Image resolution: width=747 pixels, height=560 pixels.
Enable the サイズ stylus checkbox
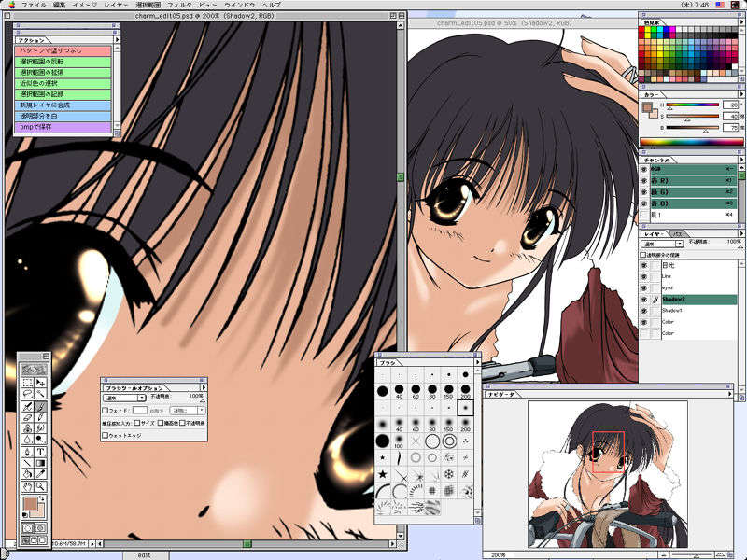137,423
